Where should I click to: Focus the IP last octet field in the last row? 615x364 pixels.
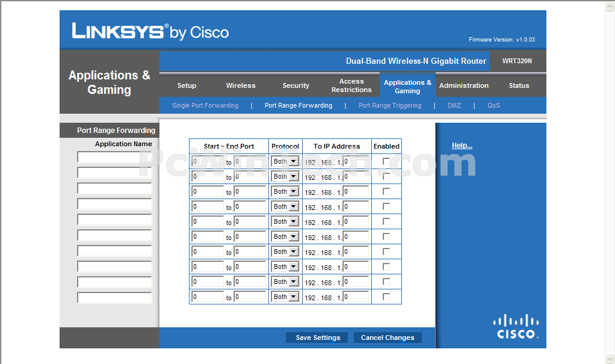click(x=356, y=297)
